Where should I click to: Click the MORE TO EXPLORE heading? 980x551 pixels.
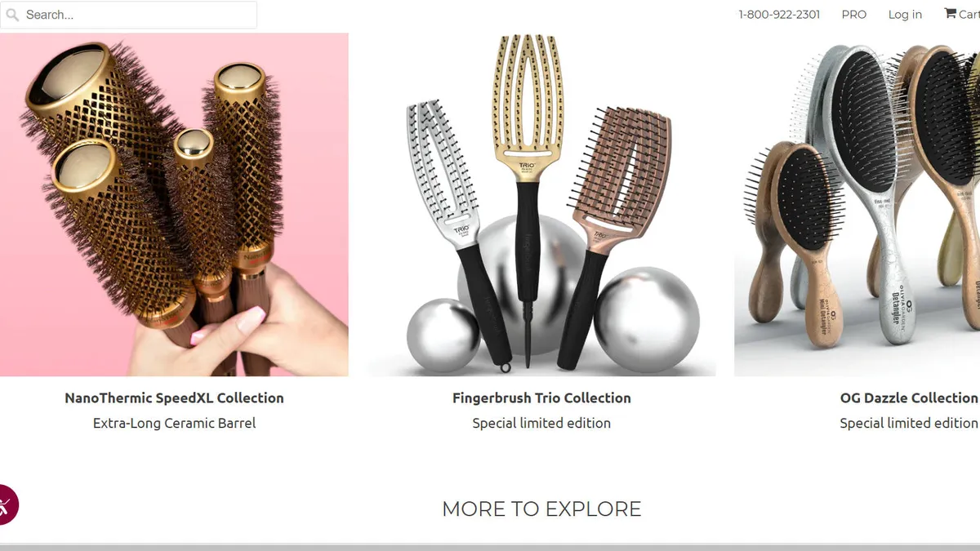point(541,509)
